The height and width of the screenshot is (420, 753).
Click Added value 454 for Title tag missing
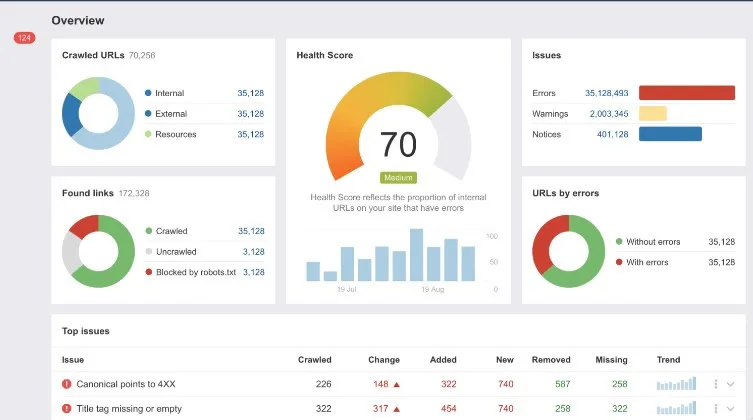point(449,408)
